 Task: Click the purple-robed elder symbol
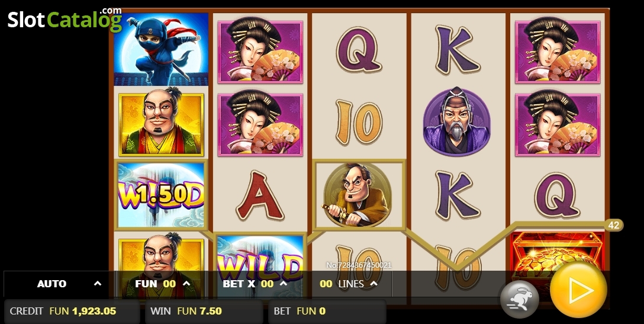(457, 121)
